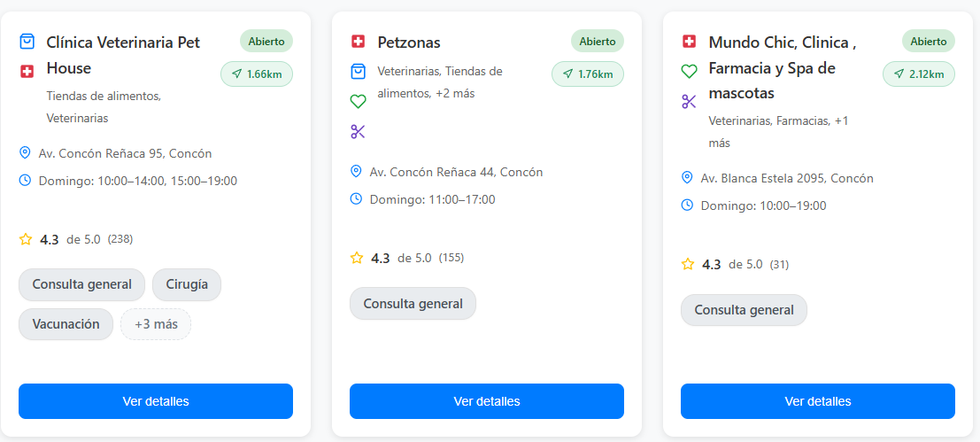Click the Petzonas clinic title
This screenshot has height=442, width=980.
[x=409, y=43]
